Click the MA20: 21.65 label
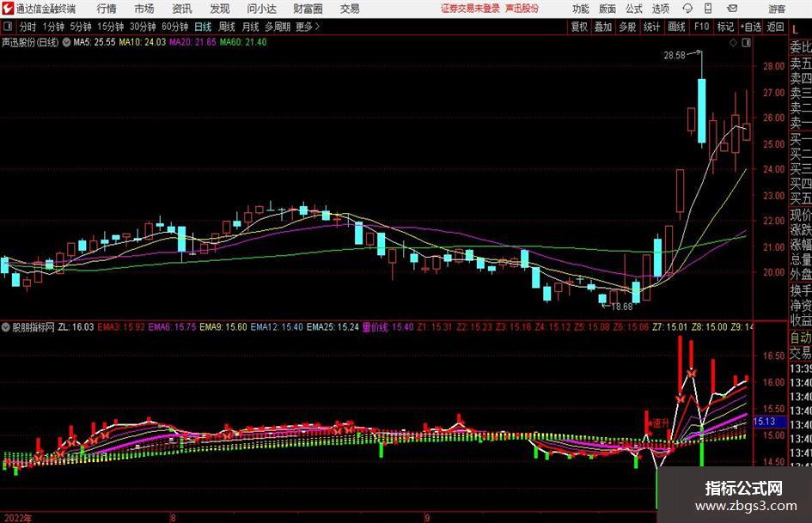The width and height of the screenshot is (812, 523). [x=192, y=42]
